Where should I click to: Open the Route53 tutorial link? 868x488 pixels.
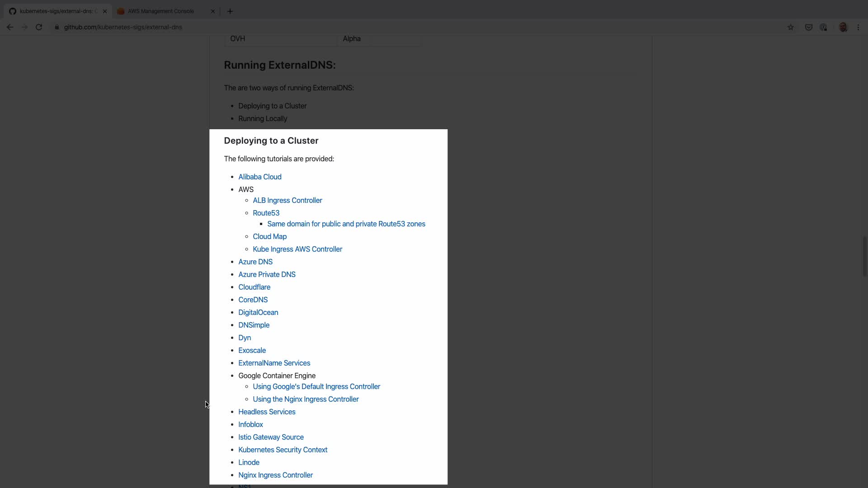[x=266, y=213]
